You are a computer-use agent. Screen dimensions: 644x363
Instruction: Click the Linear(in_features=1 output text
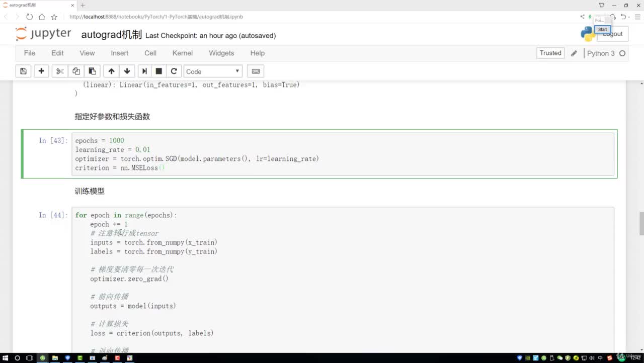coord(191,85)
